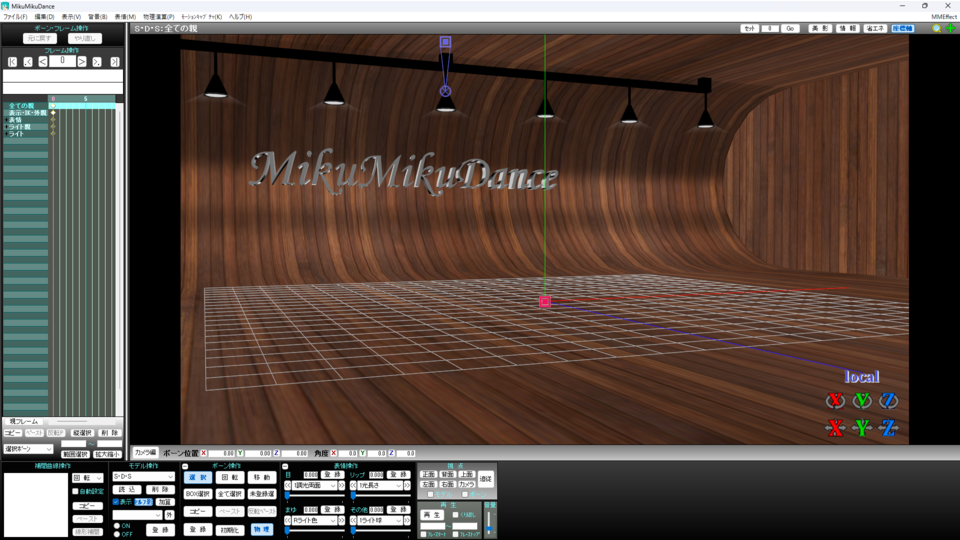Next eye morph double-arrow button

342,486
